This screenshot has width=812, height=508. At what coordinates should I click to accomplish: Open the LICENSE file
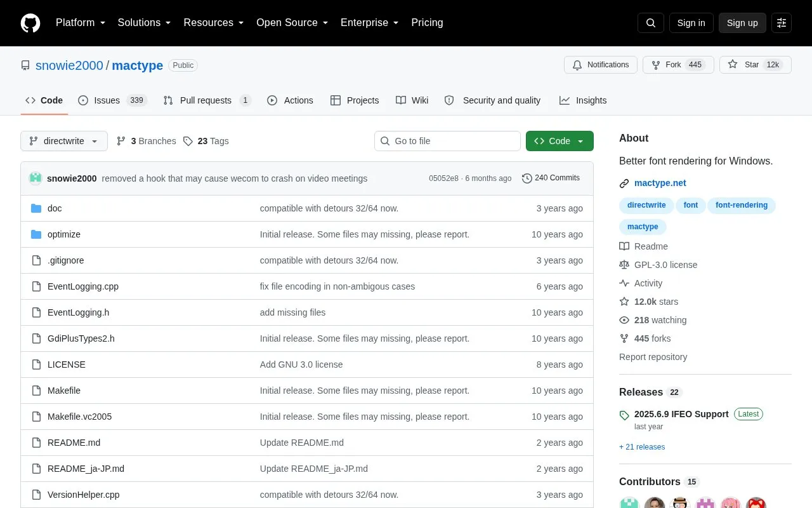click(67, 364)
